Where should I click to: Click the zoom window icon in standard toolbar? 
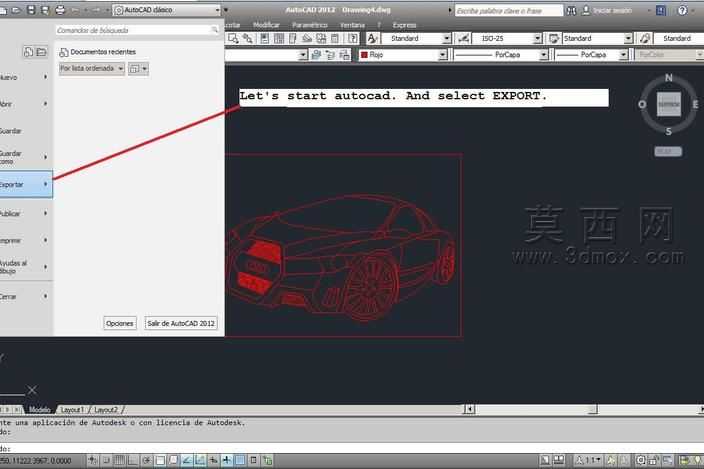[x=233, y=39]
